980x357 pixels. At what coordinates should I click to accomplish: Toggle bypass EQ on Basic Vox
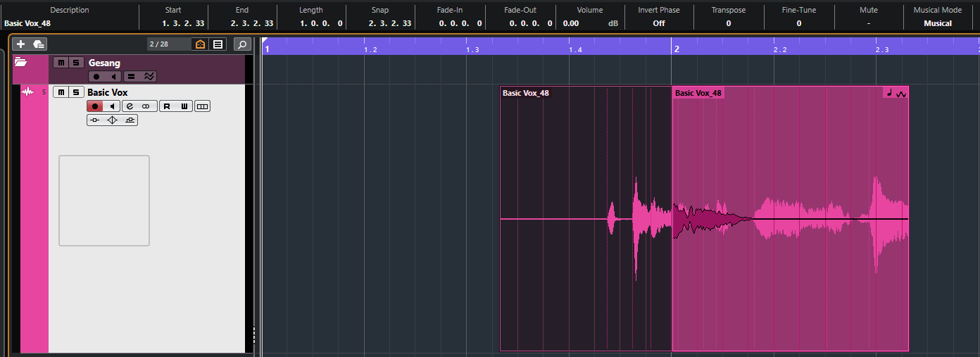pos(112,120)
